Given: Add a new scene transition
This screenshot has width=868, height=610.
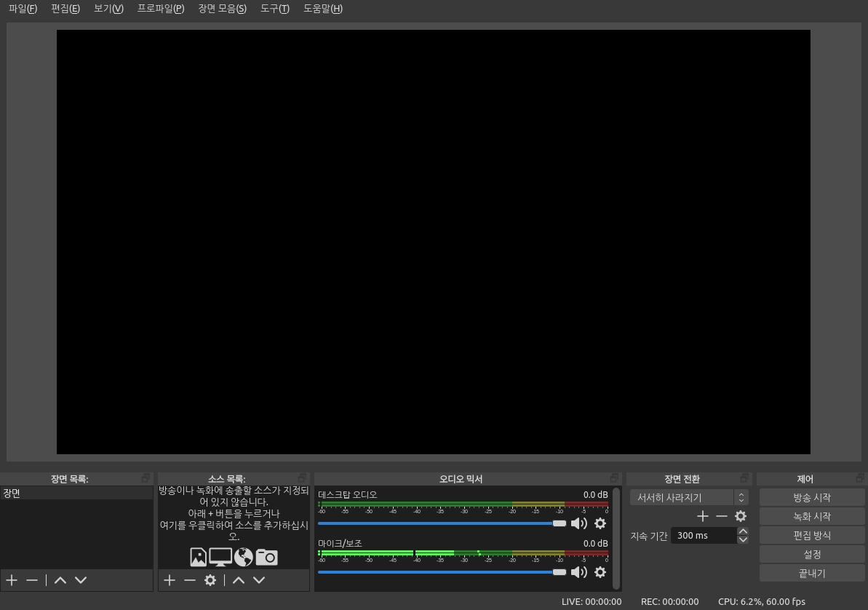Looking at the screenshot, I should point(702,516).
